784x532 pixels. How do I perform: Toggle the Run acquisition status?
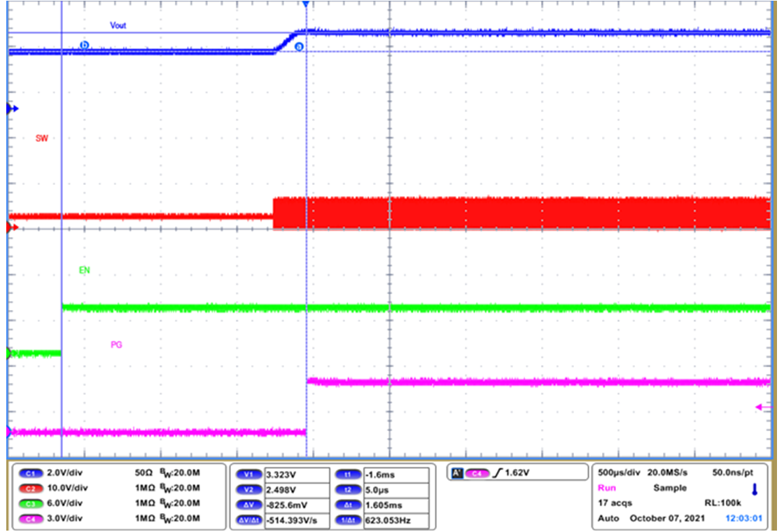point(607,488)
